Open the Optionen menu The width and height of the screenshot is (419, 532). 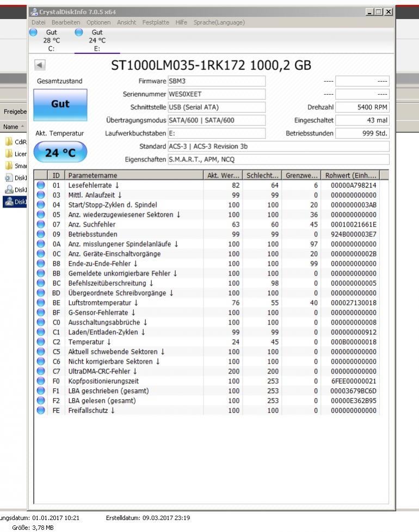click(x=98, y=22)
